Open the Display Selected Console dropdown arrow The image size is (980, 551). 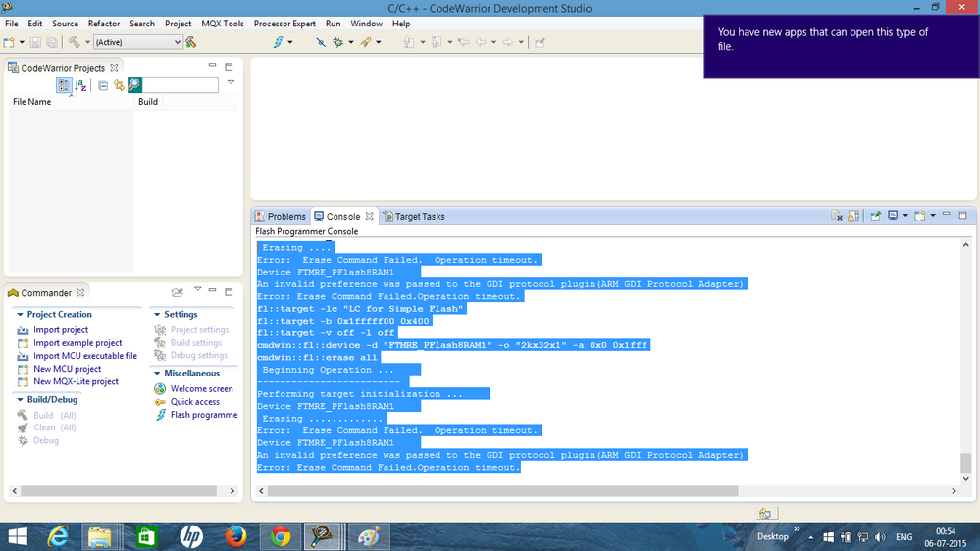pyautogui.click(x=905, y=216)
